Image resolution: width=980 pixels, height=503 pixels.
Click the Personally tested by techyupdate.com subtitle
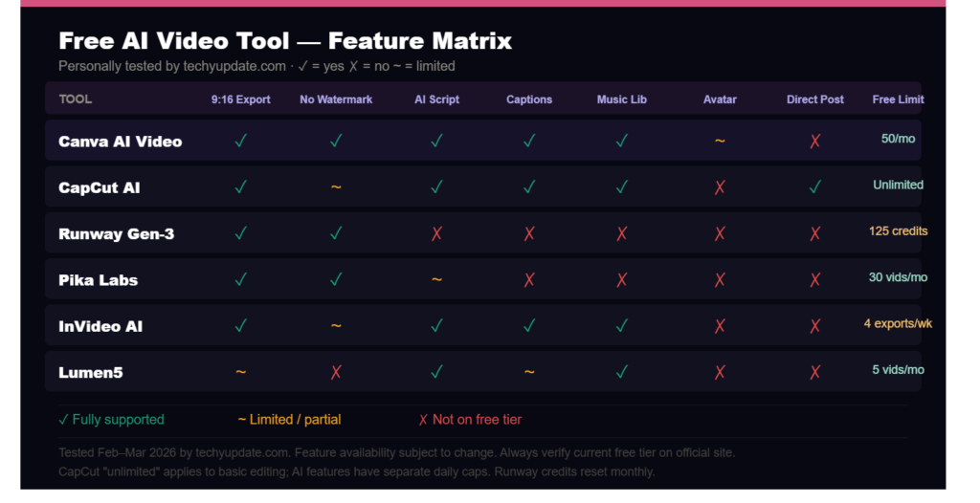click(256, 66)
